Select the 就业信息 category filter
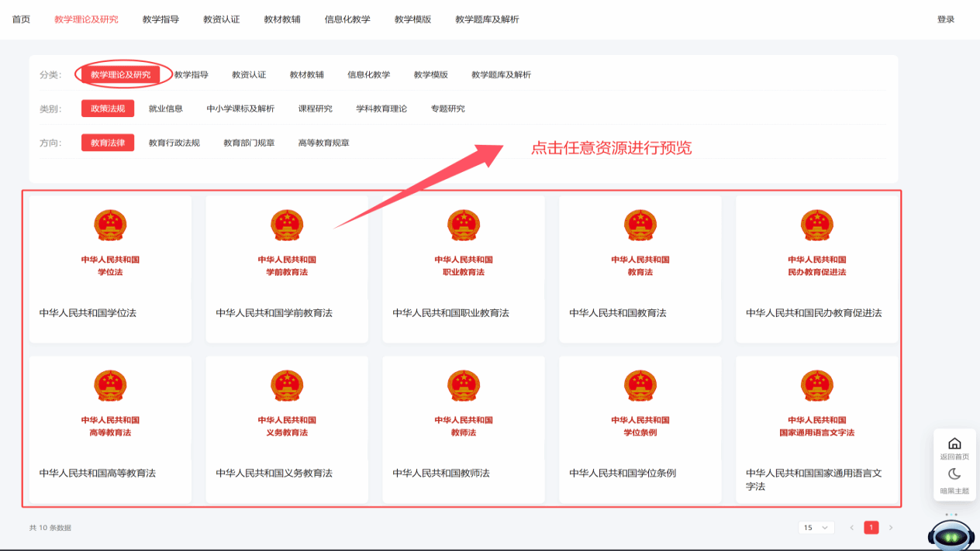980x551 pixels. [x=166, y=108]
